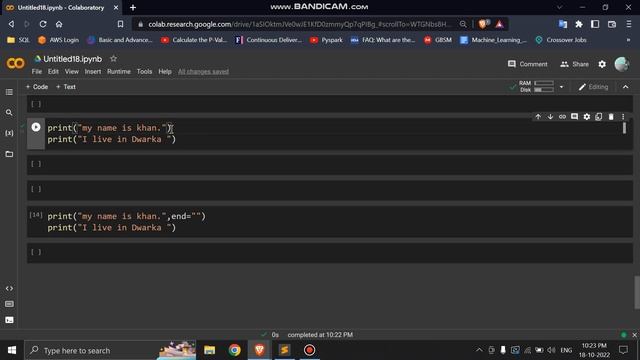Share the notebook

coord(574,64)
